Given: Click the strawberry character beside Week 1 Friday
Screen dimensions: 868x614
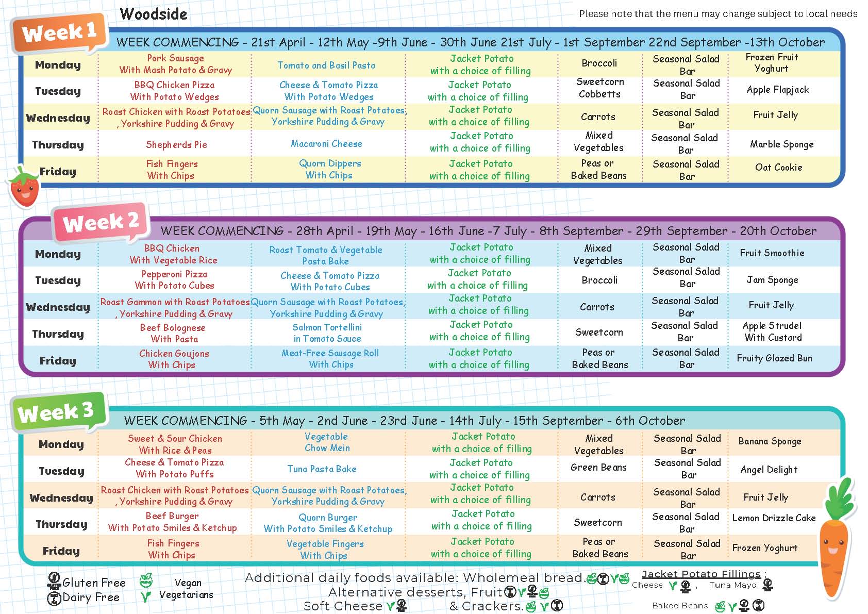Looking at the screenshot, I should pyautogui.click(x=24, y=186).
